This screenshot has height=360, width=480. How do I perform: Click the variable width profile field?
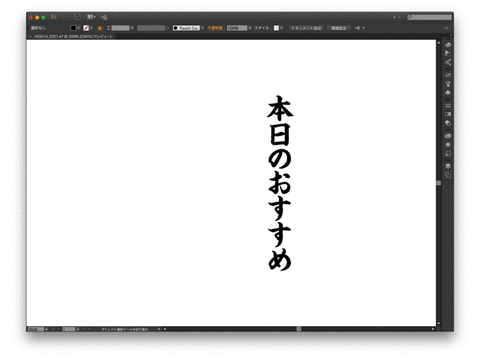coord(151,28)
